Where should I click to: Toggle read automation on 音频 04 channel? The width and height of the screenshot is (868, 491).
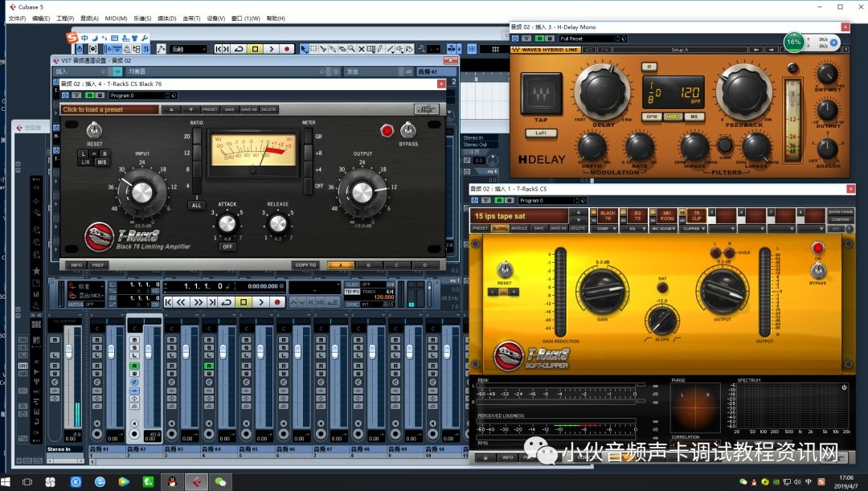pos(209,366)
